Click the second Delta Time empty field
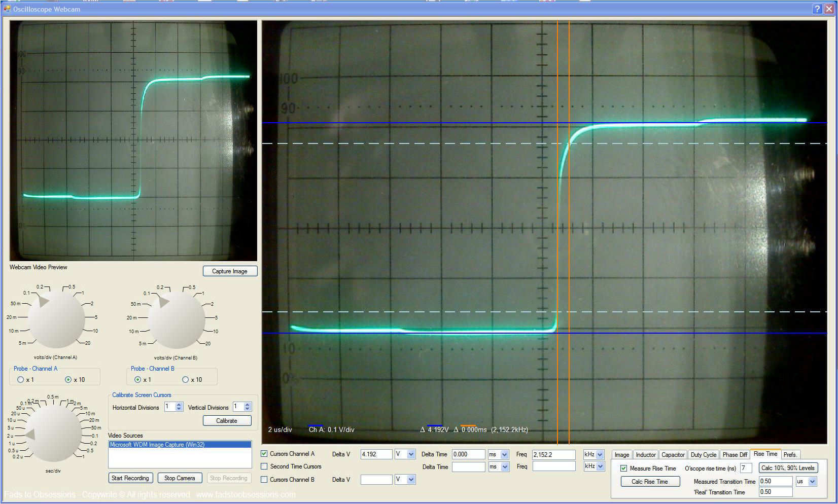 click(468, 467)
